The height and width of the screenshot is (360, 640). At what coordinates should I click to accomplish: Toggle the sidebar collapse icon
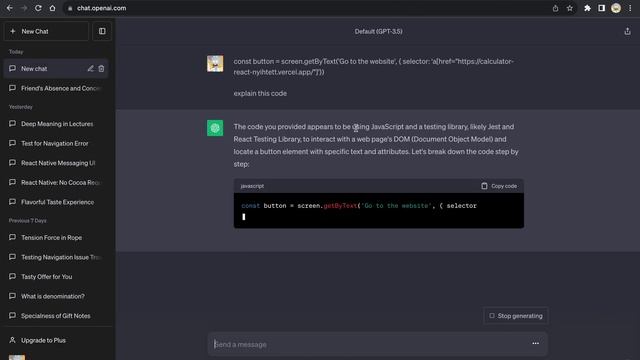pyautogui.click(x=102, y=31)
